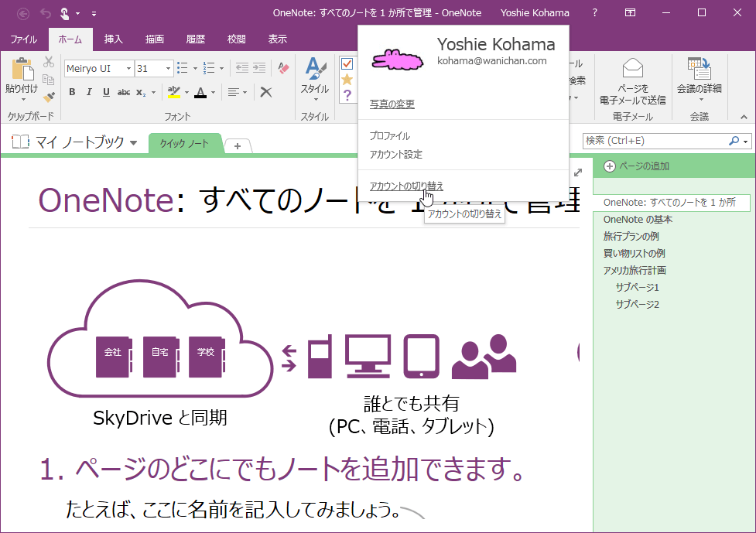Viewport: 756px width, 533px height.
Task: Expand the マイ ノートブック notebook dropdown
Action: [x=134, y=142]
